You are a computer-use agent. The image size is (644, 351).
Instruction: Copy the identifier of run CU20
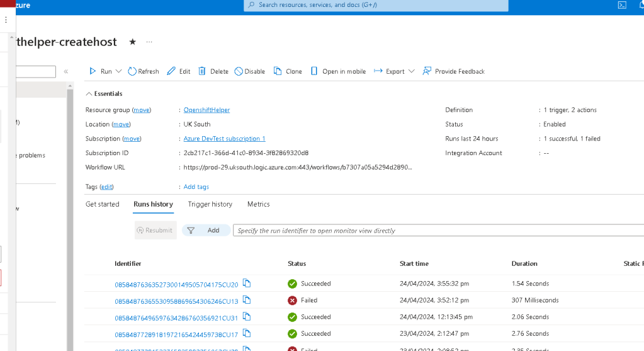pos(246,283)
